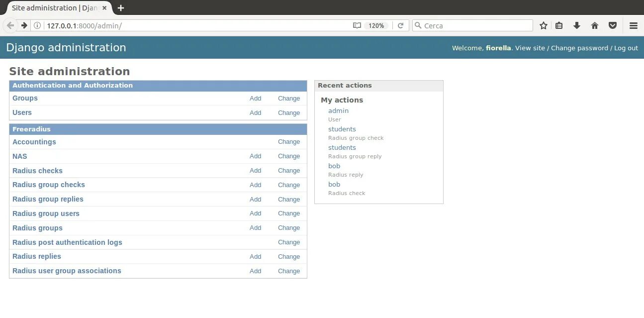Click the browser Forward arrow button
644x318 pixels.
[24, 25]
